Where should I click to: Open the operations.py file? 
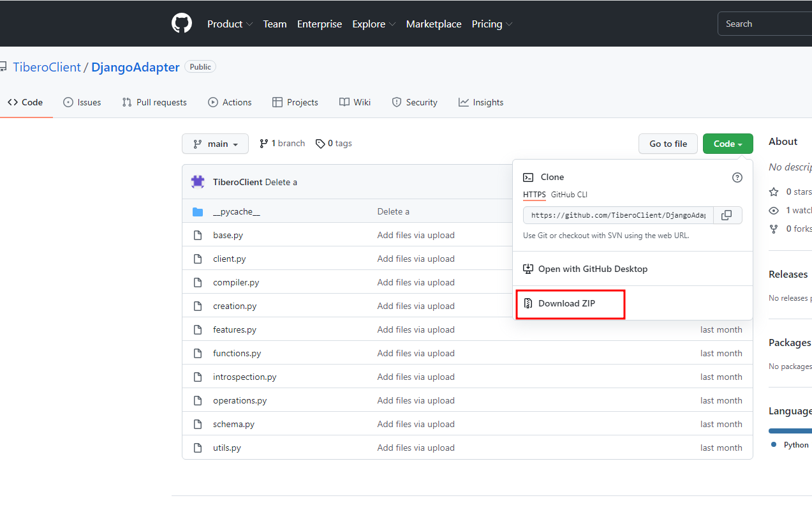pyautogui.click(x=240, y=401)
